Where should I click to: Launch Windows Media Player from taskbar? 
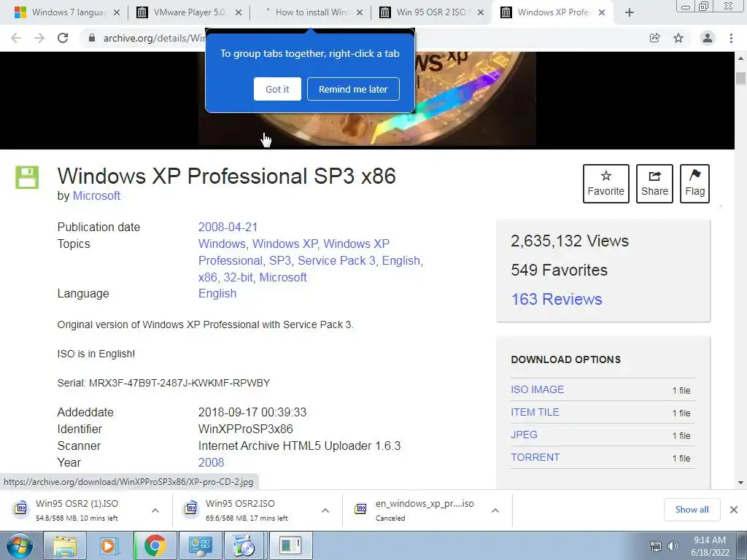[x=108, y=545]
